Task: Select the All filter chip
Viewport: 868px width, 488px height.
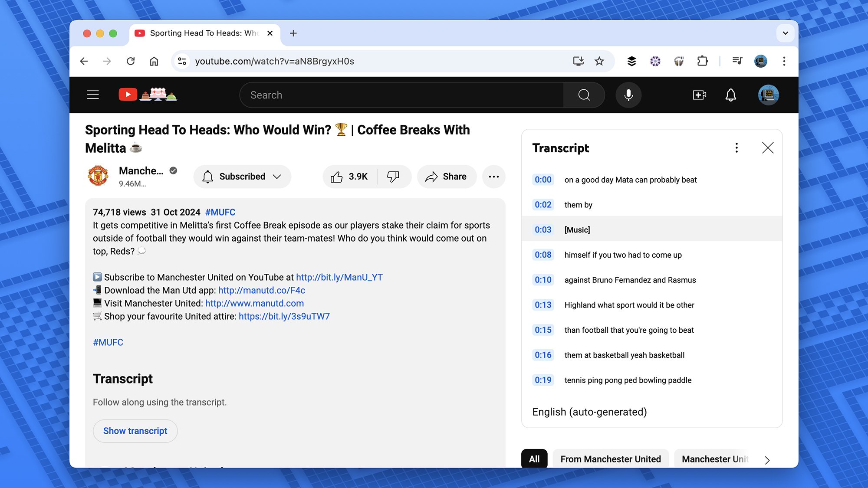Action: coord(534,459)
